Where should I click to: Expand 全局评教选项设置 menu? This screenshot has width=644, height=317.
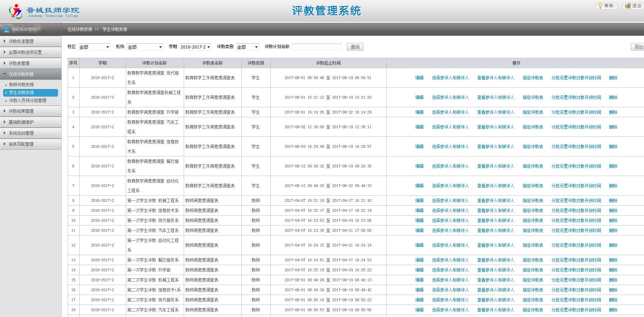[31, 52]
